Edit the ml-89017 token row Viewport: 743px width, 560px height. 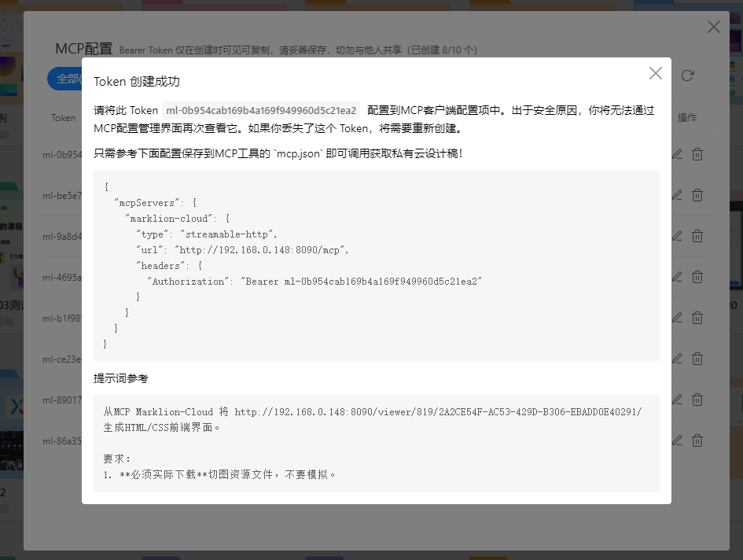click(677, 400)
